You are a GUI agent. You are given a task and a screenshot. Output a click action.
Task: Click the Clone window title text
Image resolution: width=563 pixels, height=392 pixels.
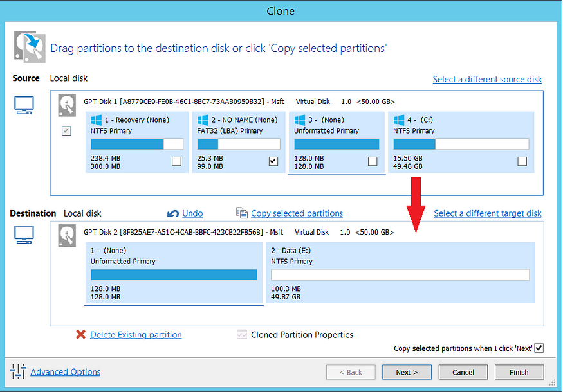pos(281,11)
